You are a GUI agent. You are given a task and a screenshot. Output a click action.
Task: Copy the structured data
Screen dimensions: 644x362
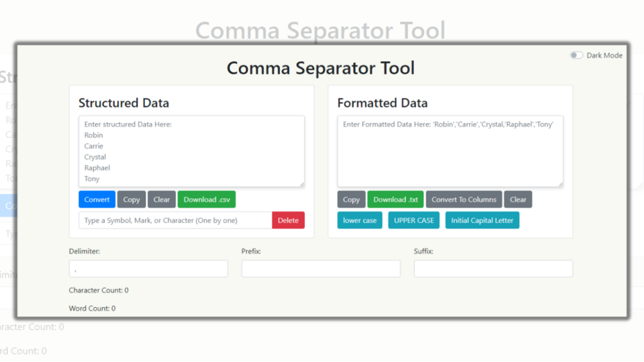(131, 200)
